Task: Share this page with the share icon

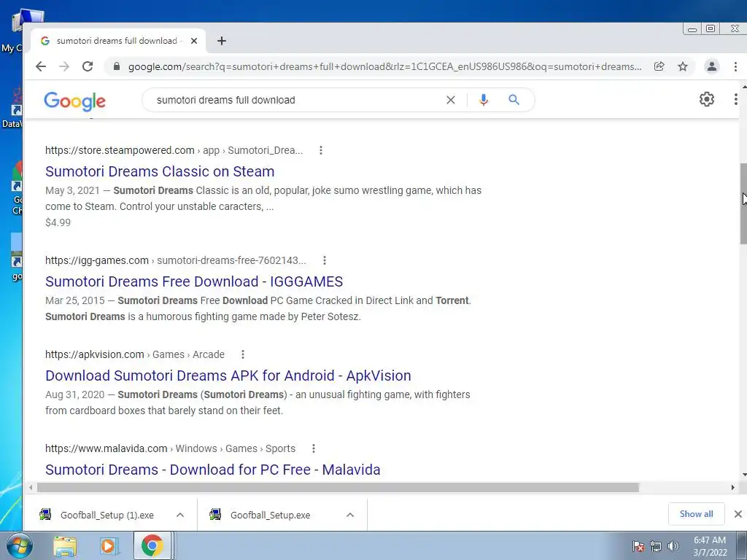Action: click(659, 66)
